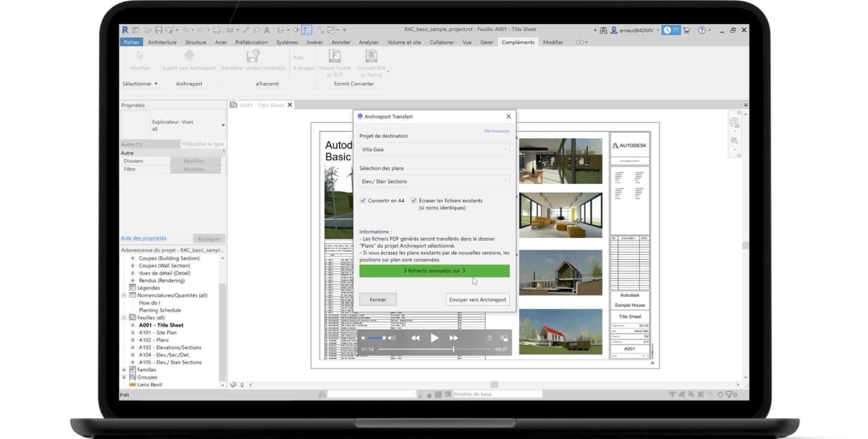Open the Projet de destination dropdown

click(x=434, y=149)
